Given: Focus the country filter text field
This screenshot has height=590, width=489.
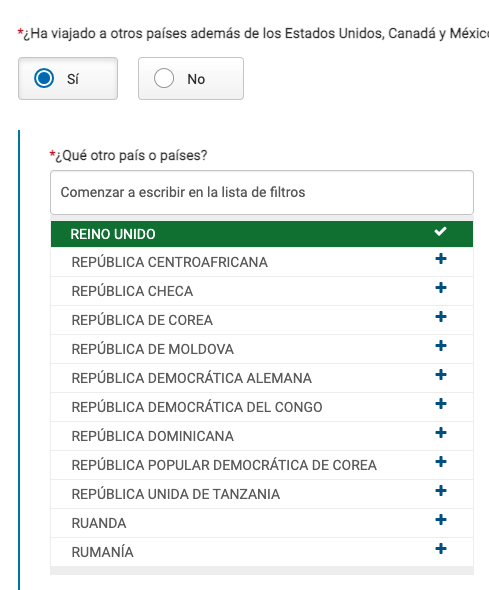Looking at the screenshot, I should pyautogui.click(x=262, y=192).
